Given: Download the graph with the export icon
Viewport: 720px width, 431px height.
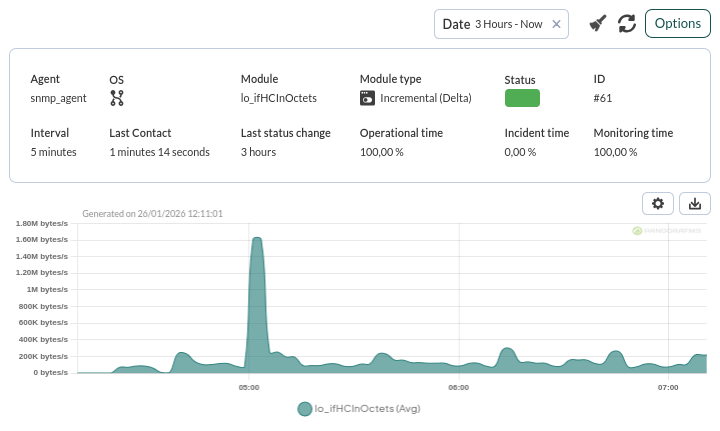Looking at the screenshot, I should point(695,203).
